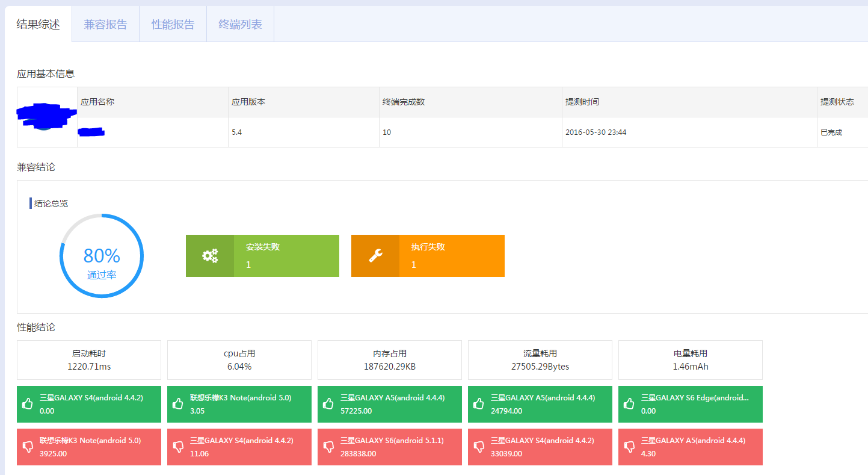Click the orange 执行失败 count card

tap(451, 256)
